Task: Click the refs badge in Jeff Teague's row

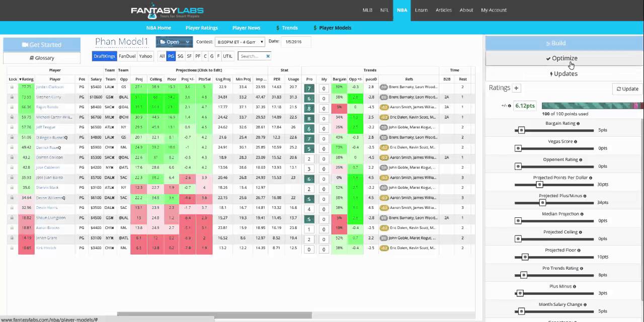Action: [x=383, y=127]
